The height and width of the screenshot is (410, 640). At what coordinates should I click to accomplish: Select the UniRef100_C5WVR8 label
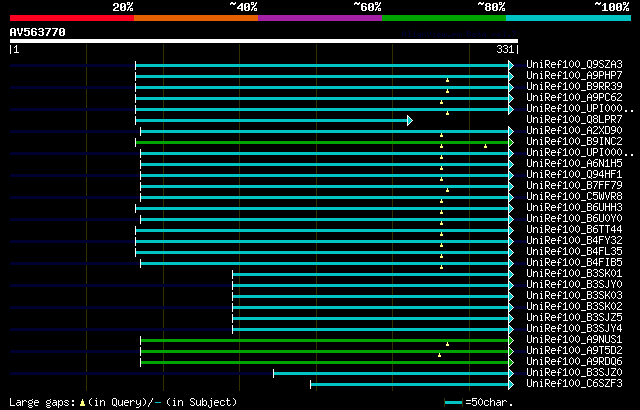coord(574,197)
